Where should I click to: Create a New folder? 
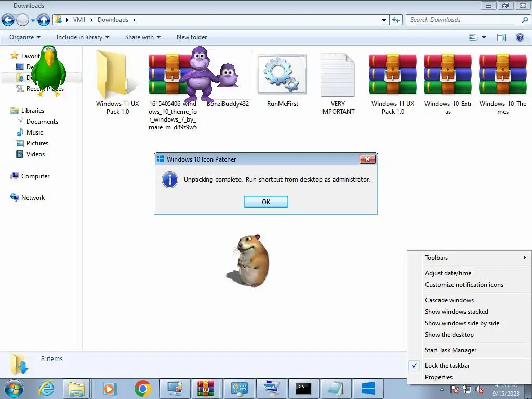point(192,37)
